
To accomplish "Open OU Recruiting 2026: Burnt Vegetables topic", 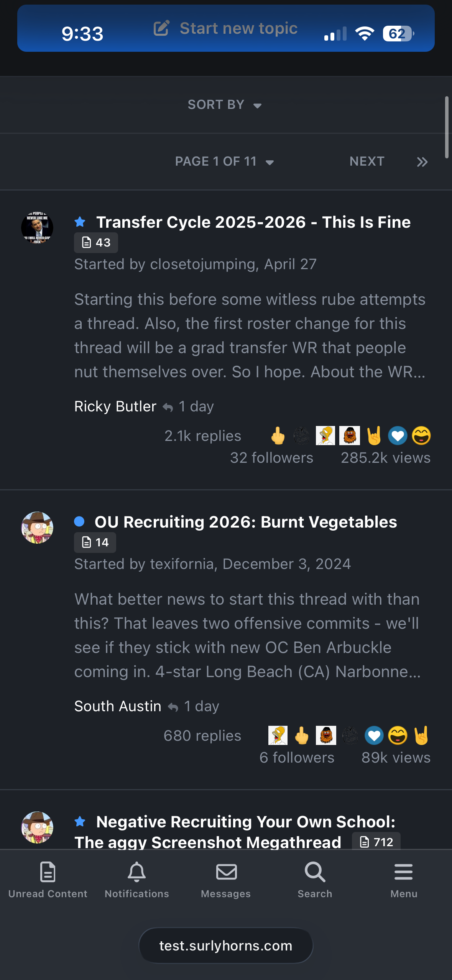I will click(x=246, y=522).
